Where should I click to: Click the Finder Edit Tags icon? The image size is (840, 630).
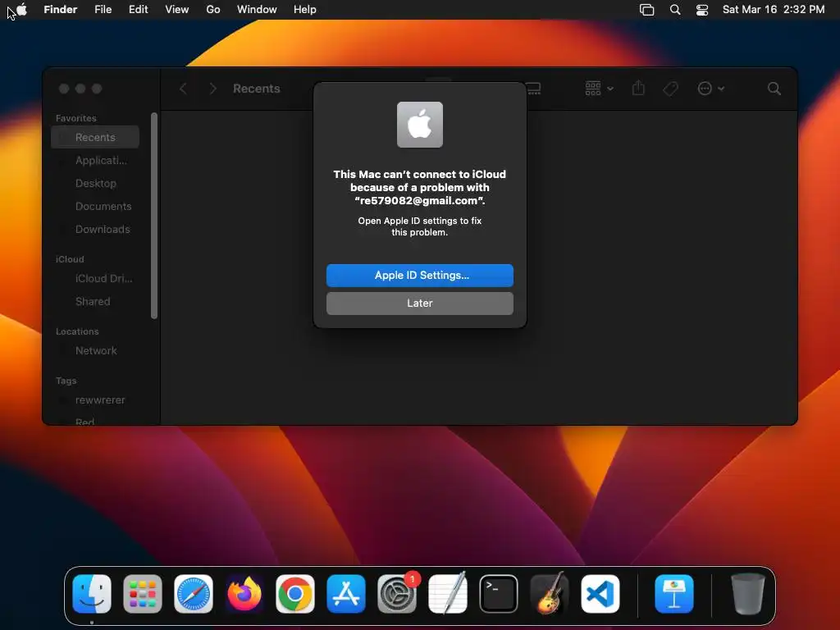(670, 89)
